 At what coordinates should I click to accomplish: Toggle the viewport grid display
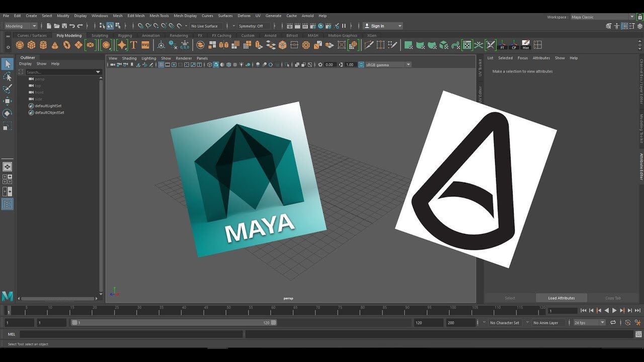pyautogui.click(x=162, y=65)
